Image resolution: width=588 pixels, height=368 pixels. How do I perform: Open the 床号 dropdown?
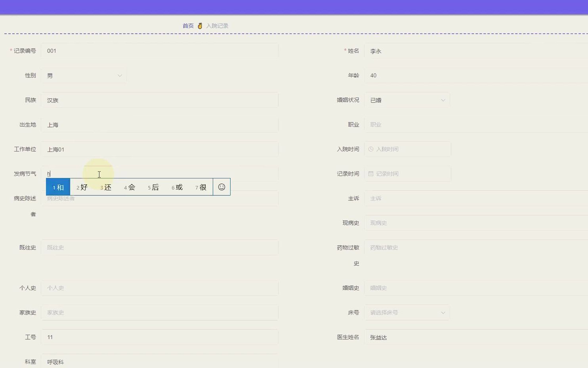point(407,312)
